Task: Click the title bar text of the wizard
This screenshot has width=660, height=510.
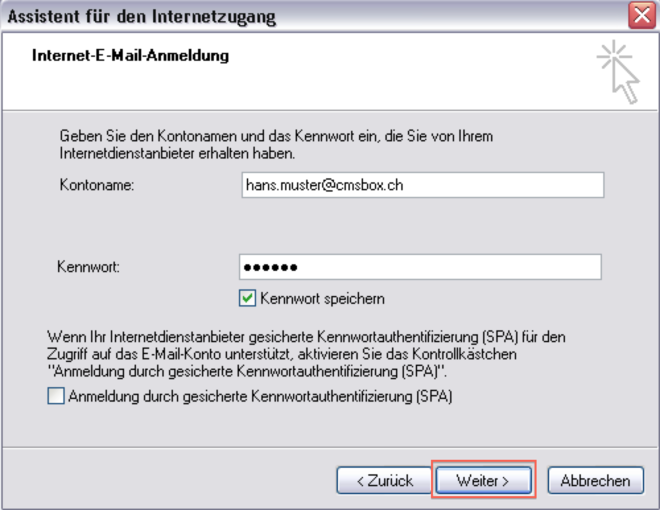Action: 142,17
